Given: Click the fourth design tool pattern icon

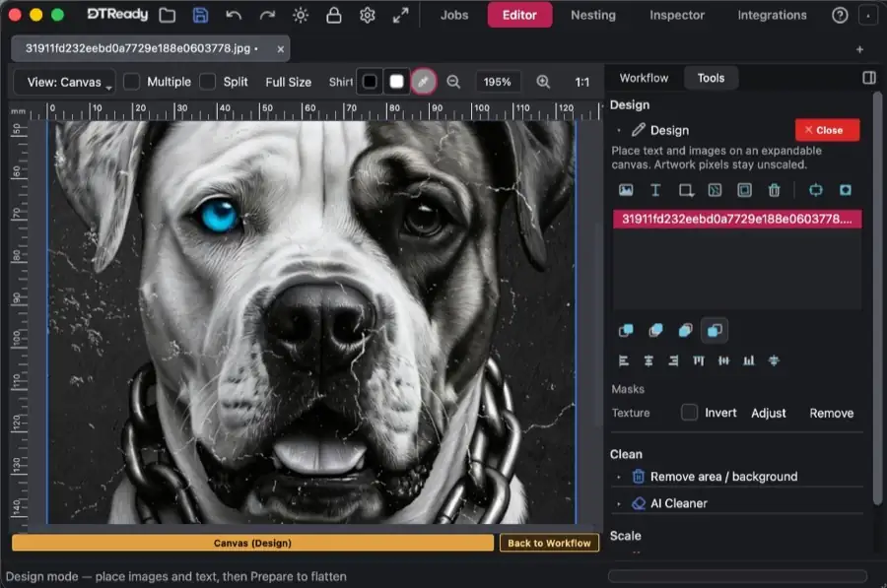Looking at the screenshot, I should pos(716,190).
